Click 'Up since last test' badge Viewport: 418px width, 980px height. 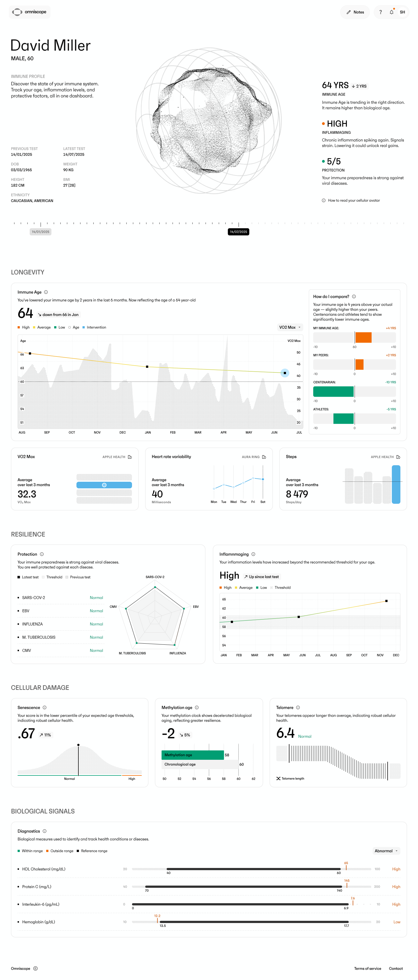click(x=262, y=577)
